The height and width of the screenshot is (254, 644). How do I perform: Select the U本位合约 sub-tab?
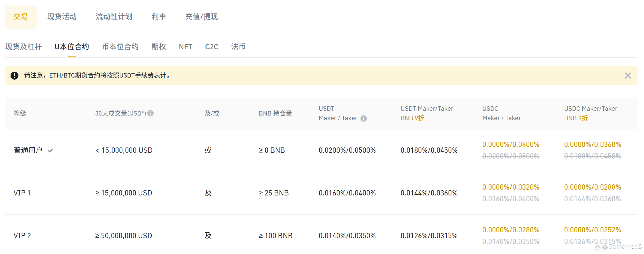(x=72, y=47)
